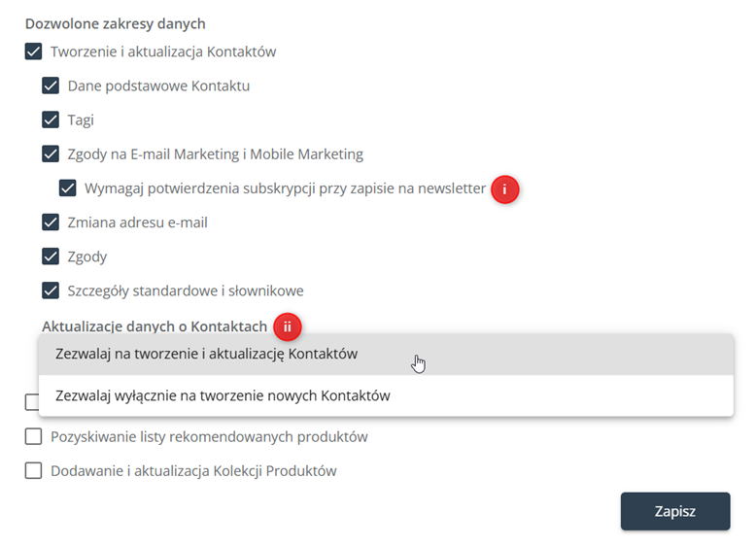
Task: Select Zezwalaj na tworzenie i aktualizację Kontaktów
Action: [x=386, y=355]
